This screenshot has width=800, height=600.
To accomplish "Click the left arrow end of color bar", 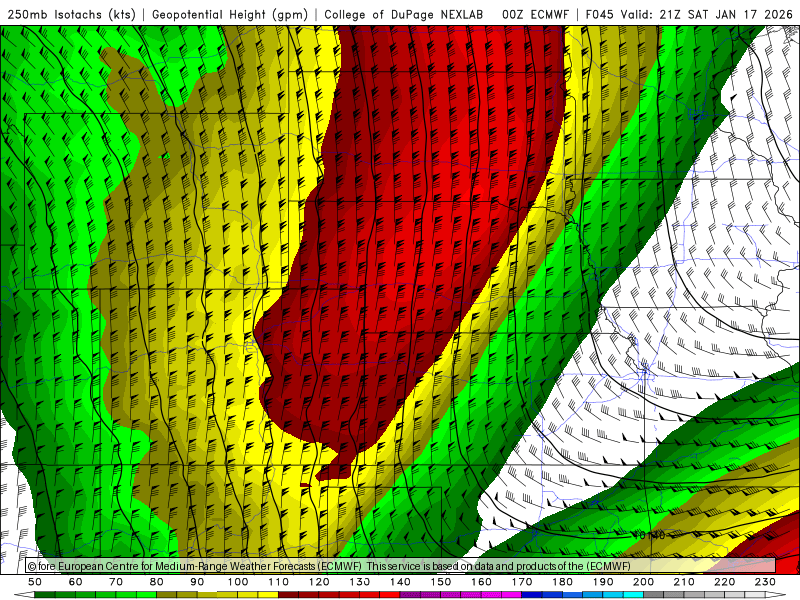I will tap(24, 595).
